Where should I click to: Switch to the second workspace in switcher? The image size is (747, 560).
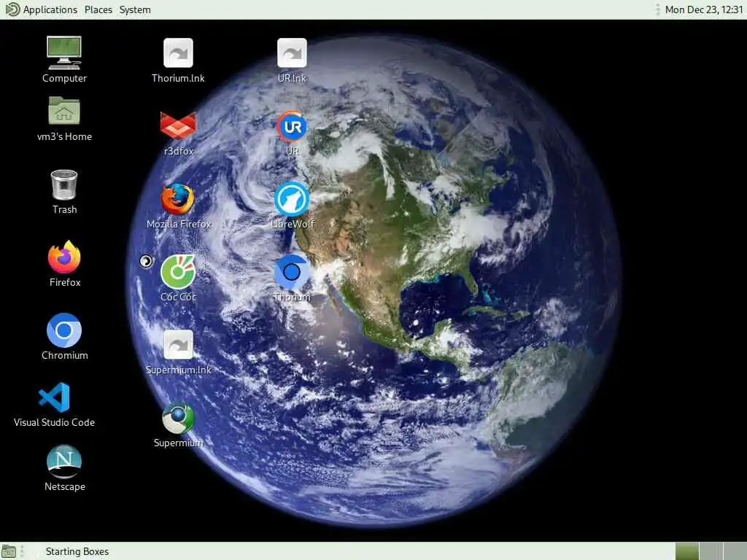(x=711, y=551)
